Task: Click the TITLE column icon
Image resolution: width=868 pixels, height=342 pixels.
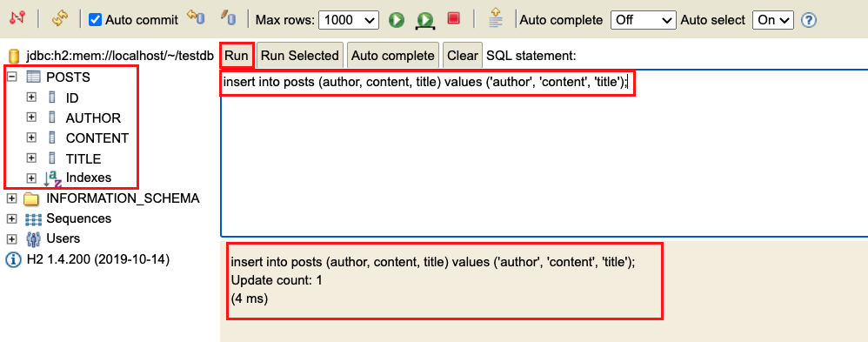Action: click(x=52, y=158)
